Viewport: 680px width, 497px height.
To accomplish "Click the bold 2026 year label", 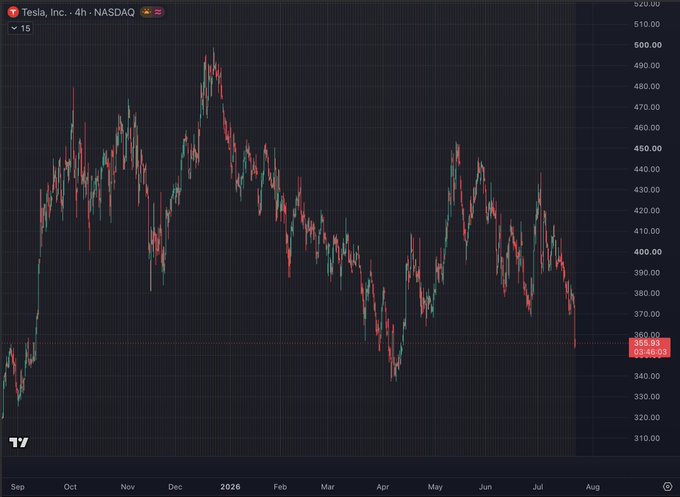I will click(x=230, y=487).
